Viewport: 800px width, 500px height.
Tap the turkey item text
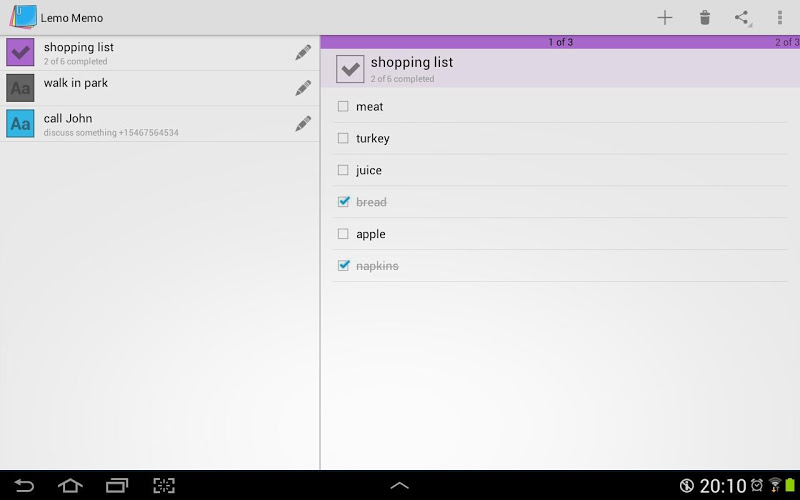pyautogui.click(x=372, y=139)
